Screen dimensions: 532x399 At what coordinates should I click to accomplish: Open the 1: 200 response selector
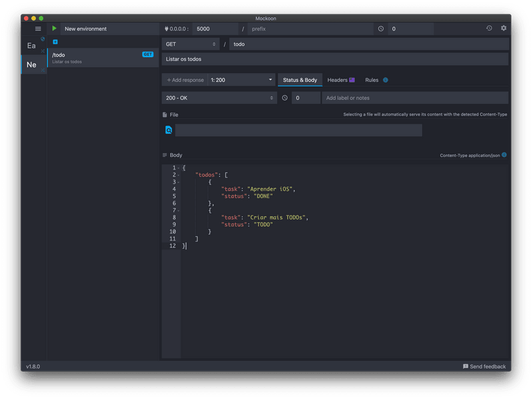241,80
